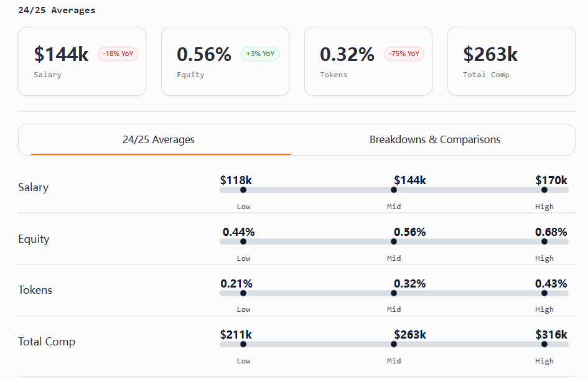Select Total Comp mid marker at $263k
This screenshot has height=379, width=588.
[x=394, y=344]
